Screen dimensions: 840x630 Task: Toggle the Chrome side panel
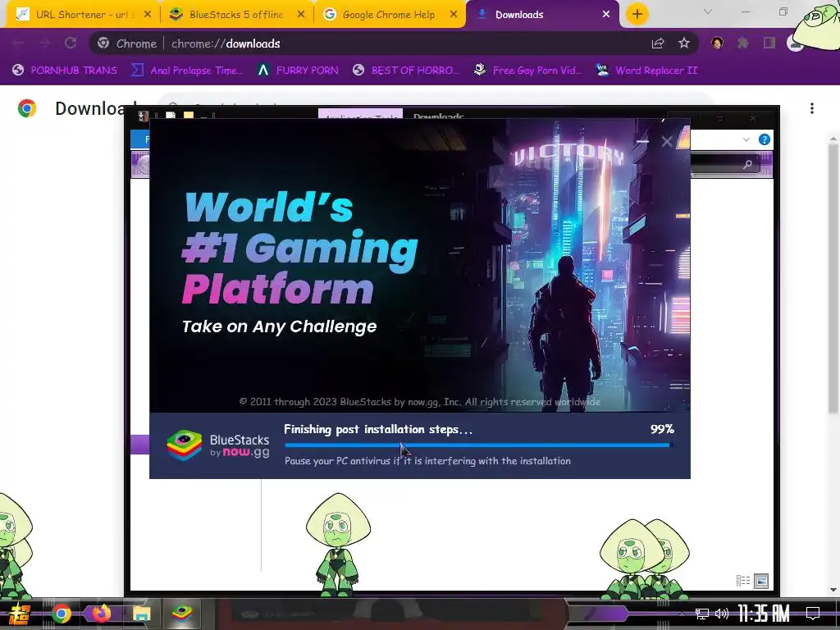(769, 43)
